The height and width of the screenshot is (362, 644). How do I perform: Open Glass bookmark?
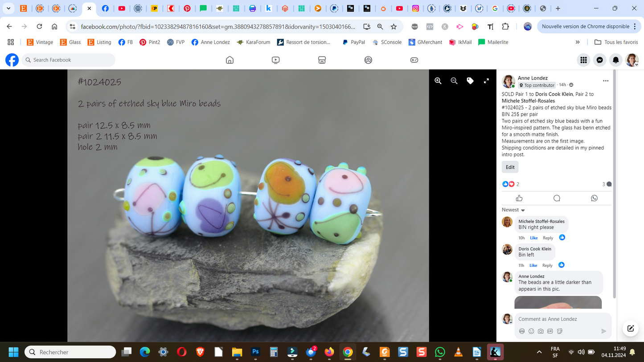point(70,42)
